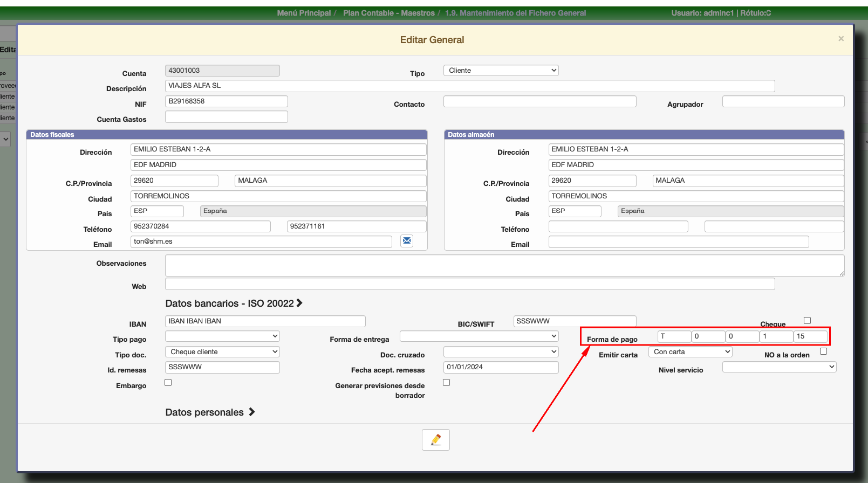Expand the Datos personales section
This screenshot has height=483, width=868.
(x=210, y=412)
